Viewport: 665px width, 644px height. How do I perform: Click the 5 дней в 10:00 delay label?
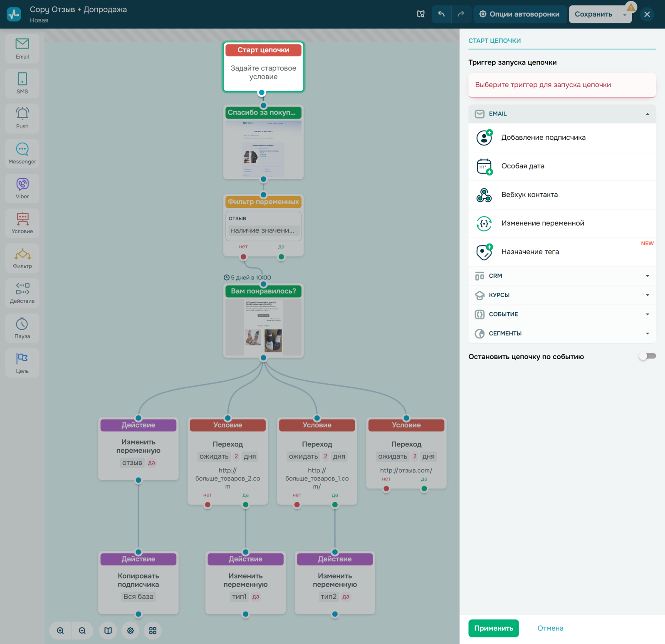[247, 278]
